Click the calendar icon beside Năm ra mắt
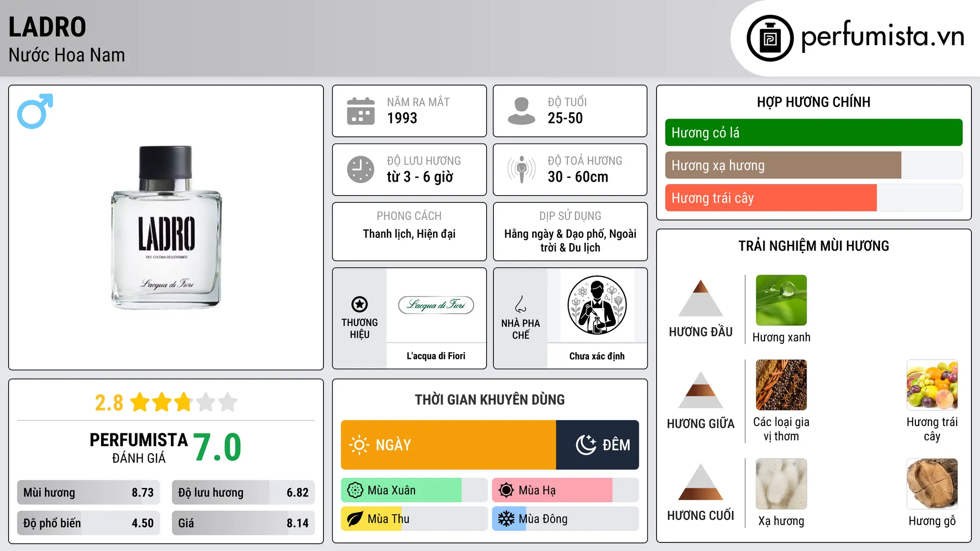This screenshot has width=980, height=551. [361, 111]
